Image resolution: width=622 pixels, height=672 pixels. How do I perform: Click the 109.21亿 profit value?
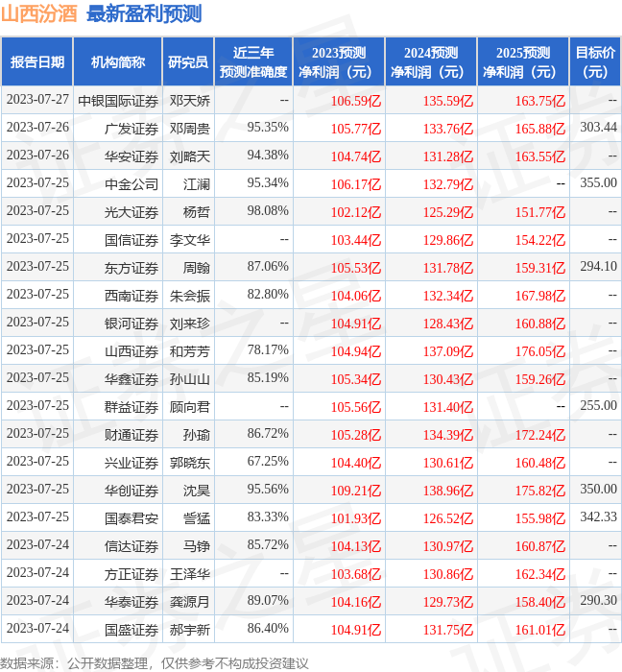point(356,491)
